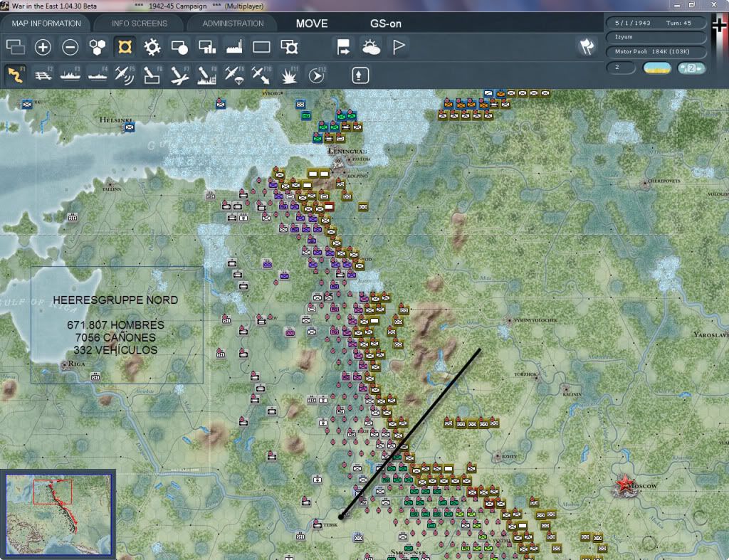
Task: Click the Cherepovets city label
Action: pos(664,181)
